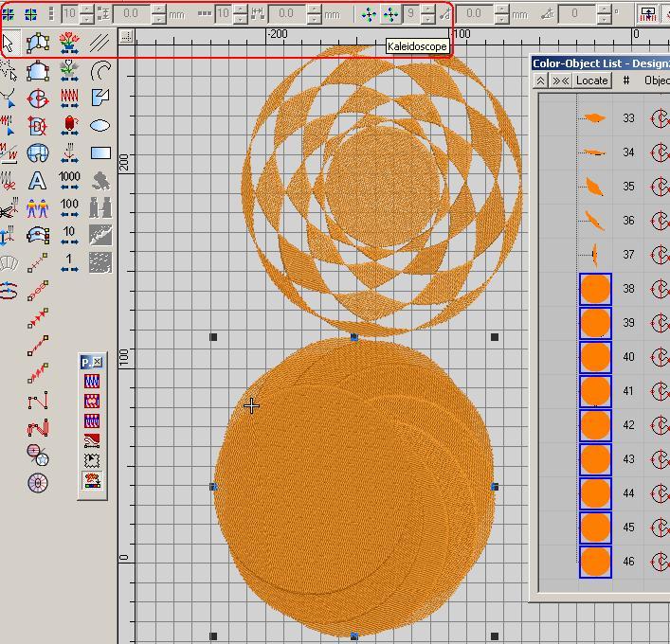This screenshot has height=644, width=670.
Task: Click the Travel by 1 stitch icon
Action: [x=69, y=262]
